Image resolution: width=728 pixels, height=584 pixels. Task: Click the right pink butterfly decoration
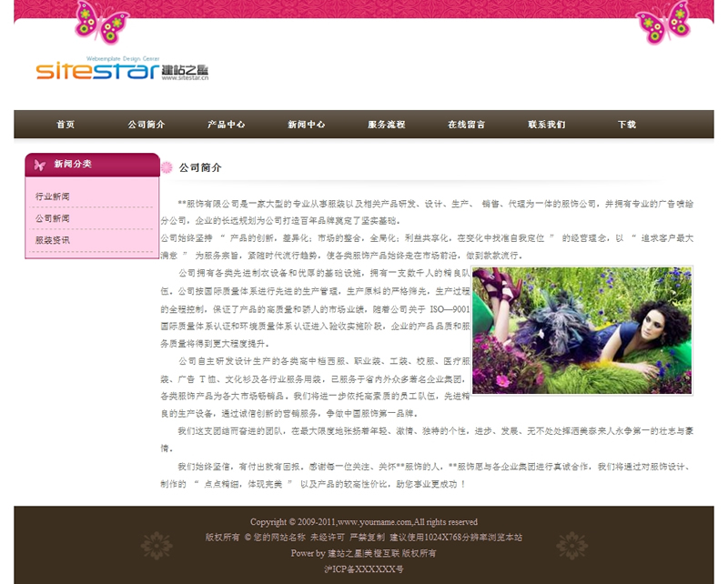click(662, 23)
